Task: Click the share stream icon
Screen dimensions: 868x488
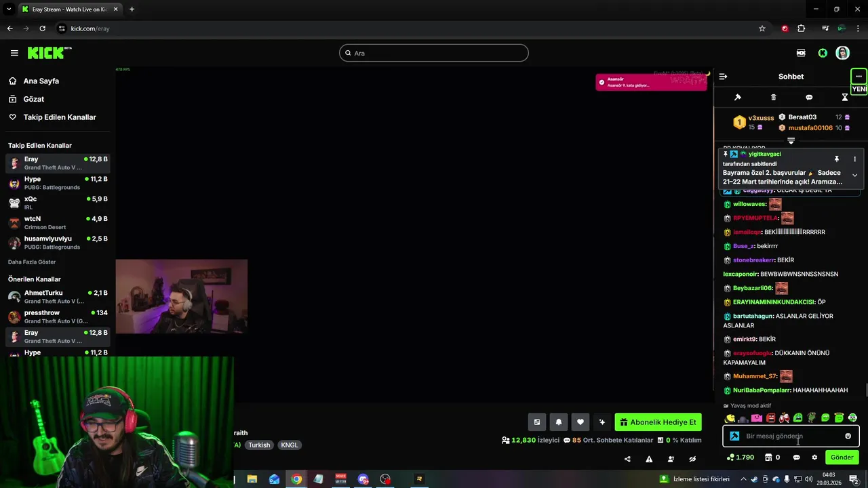Action: click(x=627, y=459)
